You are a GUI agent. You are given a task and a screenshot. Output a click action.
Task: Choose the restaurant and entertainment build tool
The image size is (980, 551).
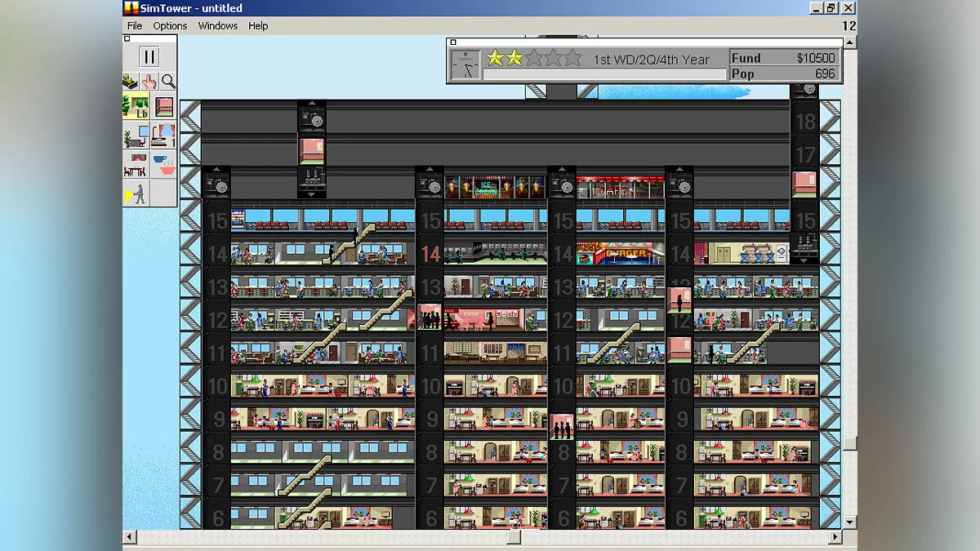point(136,164)
